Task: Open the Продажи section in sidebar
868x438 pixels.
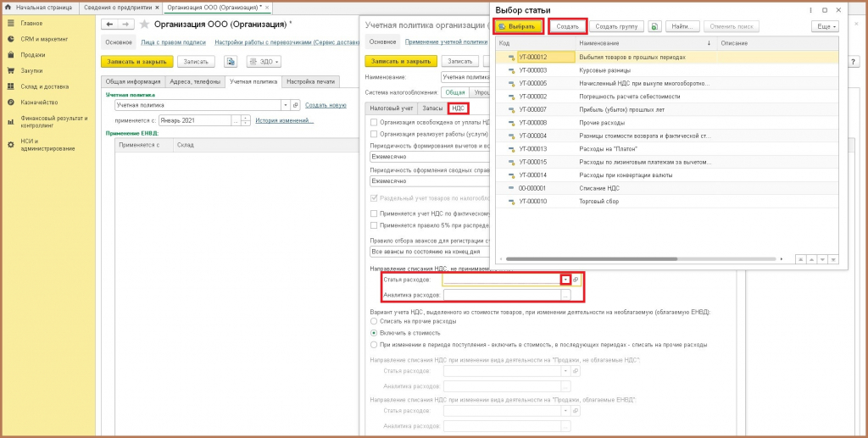Action: 33,55
